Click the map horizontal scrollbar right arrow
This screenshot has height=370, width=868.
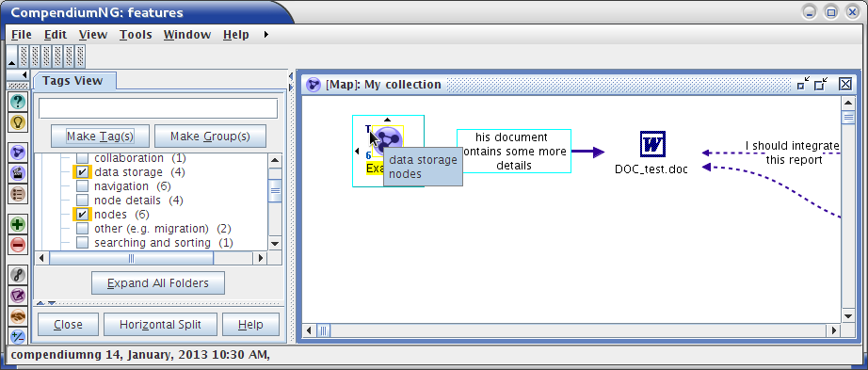(x=834, y=330)
